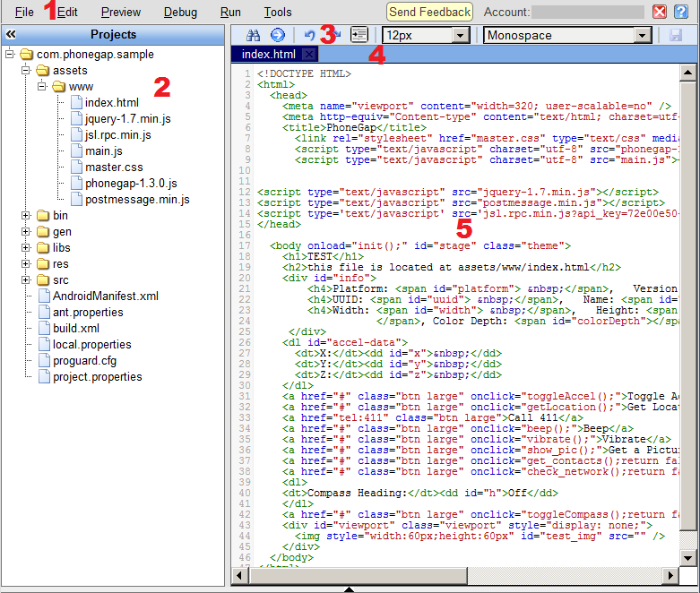The height and width of the screenshot is (593, 700).
Task: Click the Call 411 link code line
Action: click(x=433, y=418)
